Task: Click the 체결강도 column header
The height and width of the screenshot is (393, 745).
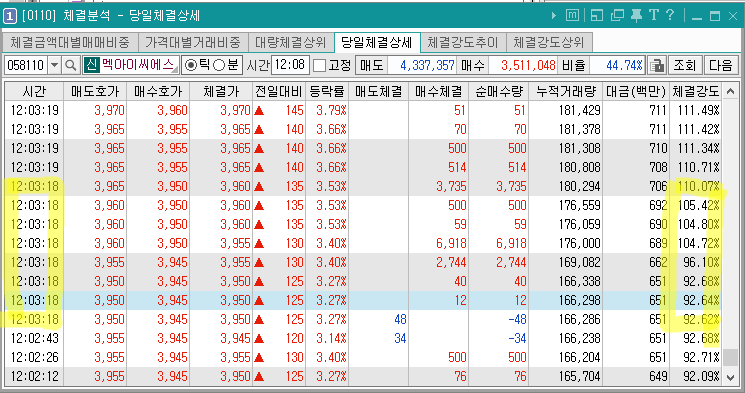Action: (696, 91)
